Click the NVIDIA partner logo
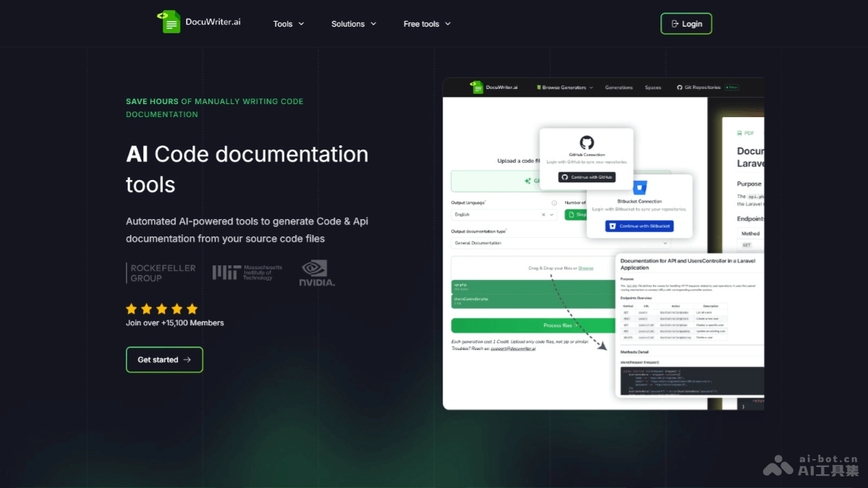The width and height of the screenshot is (868, 488). (x=317, y=273)
